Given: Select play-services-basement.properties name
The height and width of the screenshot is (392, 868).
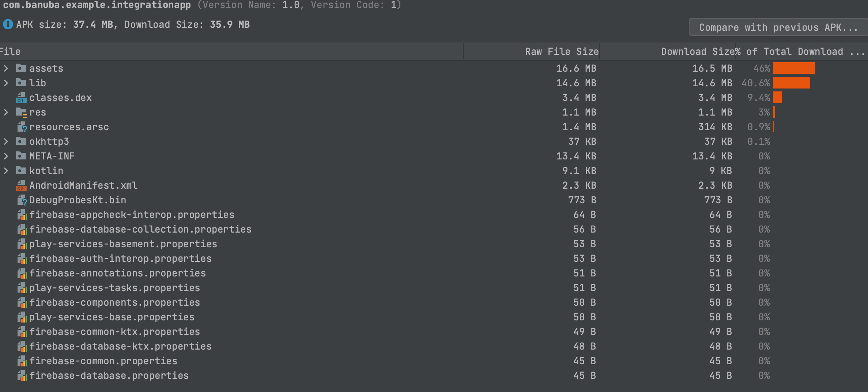Looking at the screenshot, I should (123, 244).
